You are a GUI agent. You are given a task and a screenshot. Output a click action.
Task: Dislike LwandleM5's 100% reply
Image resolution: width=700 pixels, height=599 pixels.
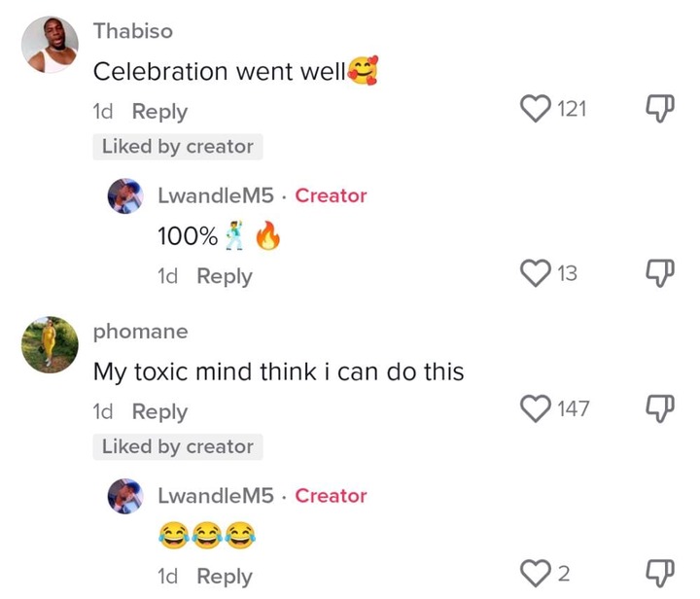[659, 274]
